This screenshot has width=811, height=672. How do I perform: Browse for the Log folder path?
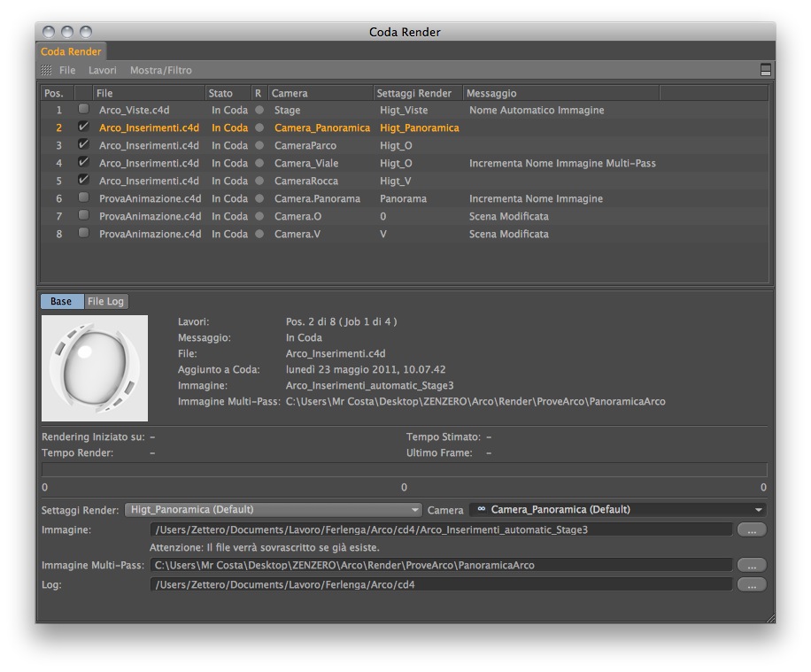(x=752, y=584)
